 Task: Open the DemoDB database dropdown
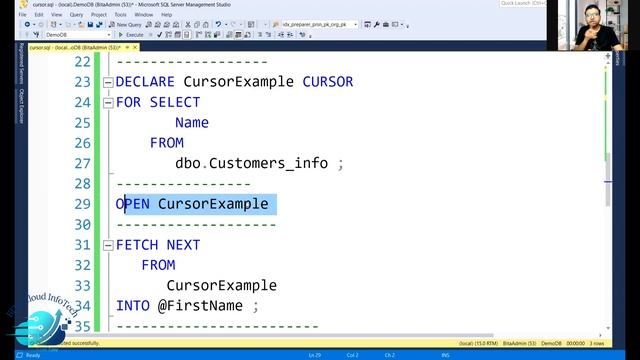click(x=79, y=35)
